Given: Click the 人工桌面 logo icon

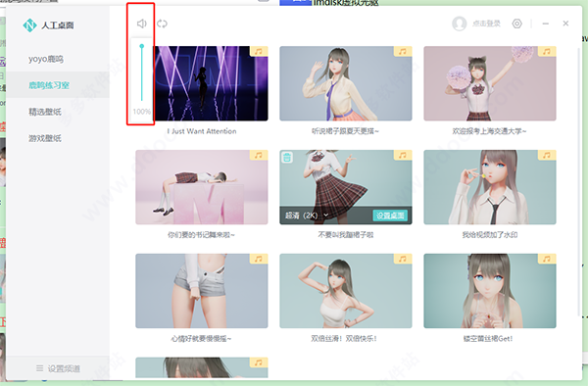Looking at the screenshot, I should (x=29, y=25).
